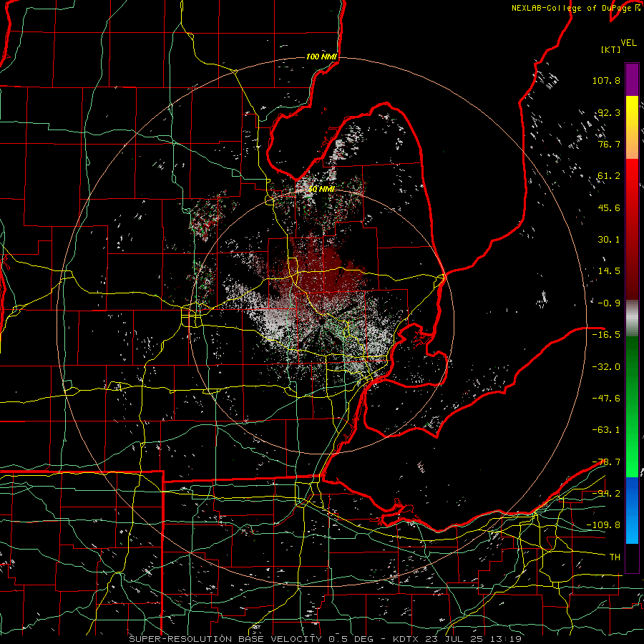Viewport: 644px width, 644px height.
Task: Select the 45.6 scale value
Action: pyautogui.click(x=609, y=208)
